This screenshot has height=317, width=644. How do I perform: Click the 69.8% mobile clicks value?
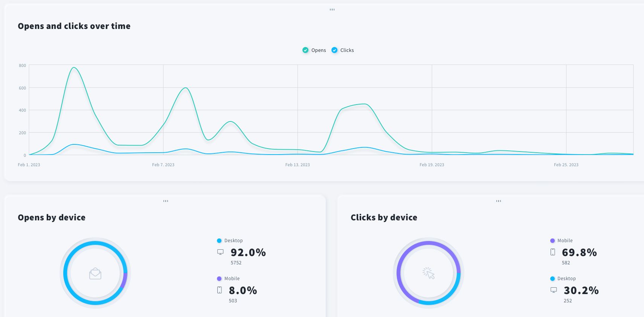click(579, 252)
